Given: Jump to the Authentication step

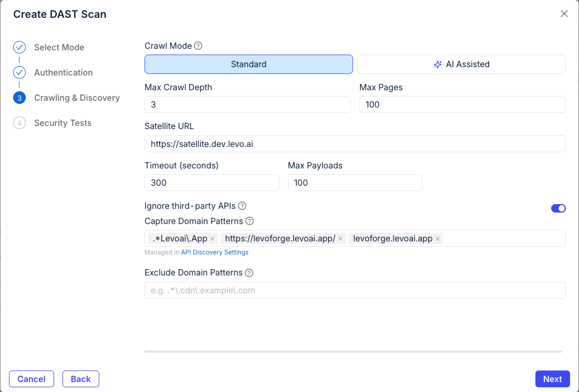Looking at the screenshot, I should (x=63, y=72).
